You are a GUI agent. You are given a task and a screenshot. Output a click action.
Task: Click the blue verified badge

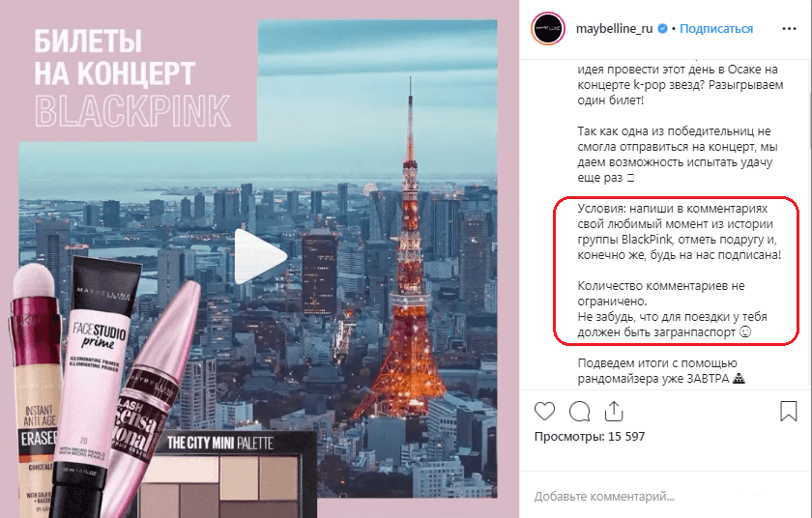662,29
